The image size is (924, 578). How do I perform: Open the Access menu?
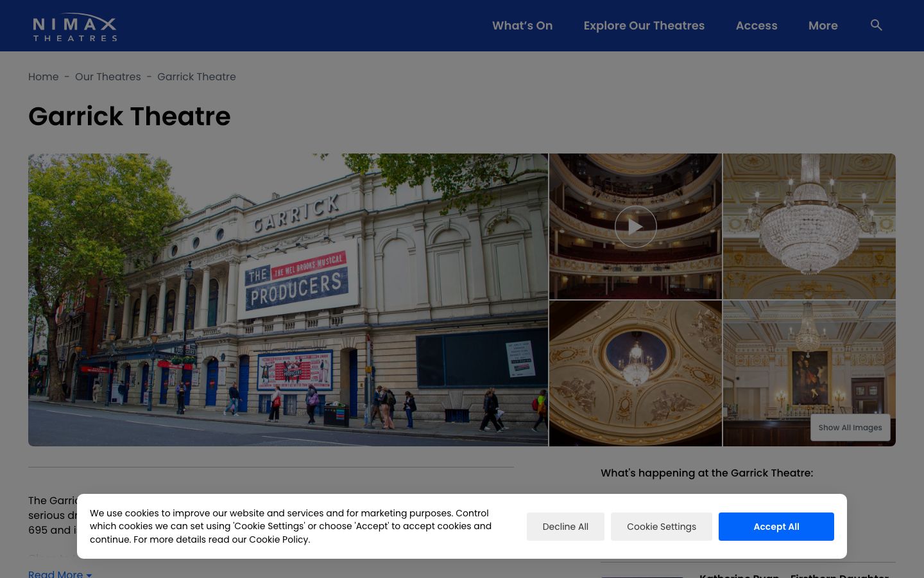757,26
